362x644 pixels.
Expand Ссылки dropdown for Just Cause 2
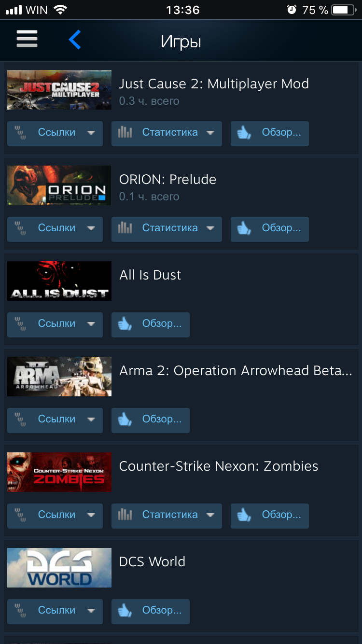pyautogui.click(x=91, y=133)
